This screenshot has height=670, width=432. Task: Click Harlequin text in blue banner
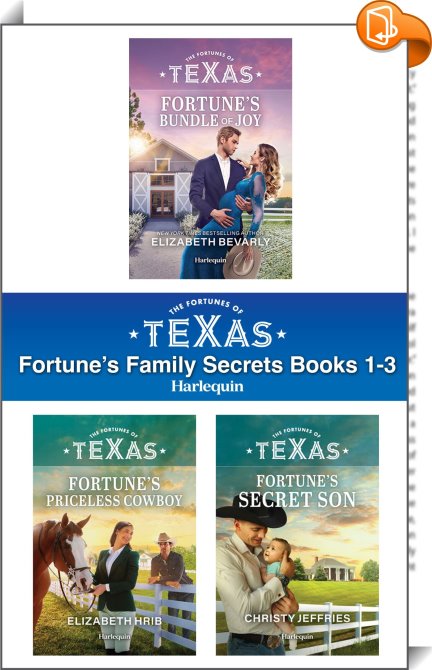click(x=207, y=387)
